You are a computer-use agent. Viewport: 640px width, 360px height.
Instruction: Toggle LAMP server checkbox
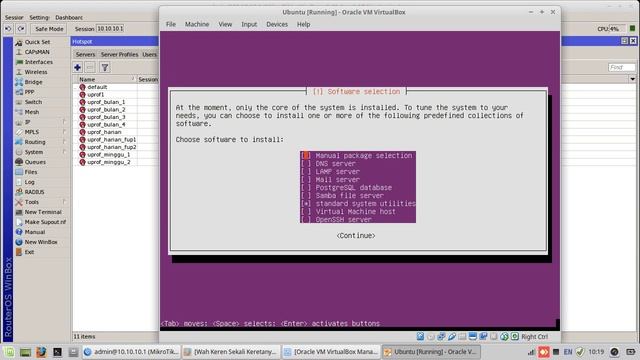306,172
